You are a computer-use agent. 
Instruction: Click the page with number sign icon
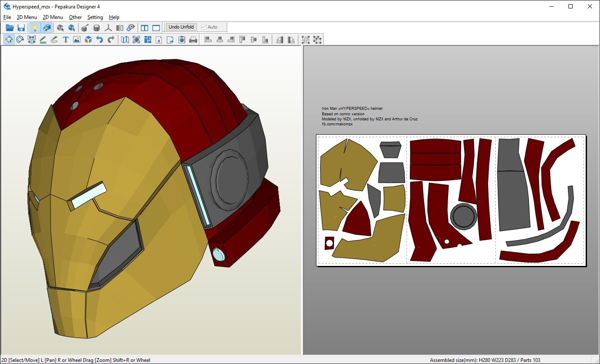(159, 40)
